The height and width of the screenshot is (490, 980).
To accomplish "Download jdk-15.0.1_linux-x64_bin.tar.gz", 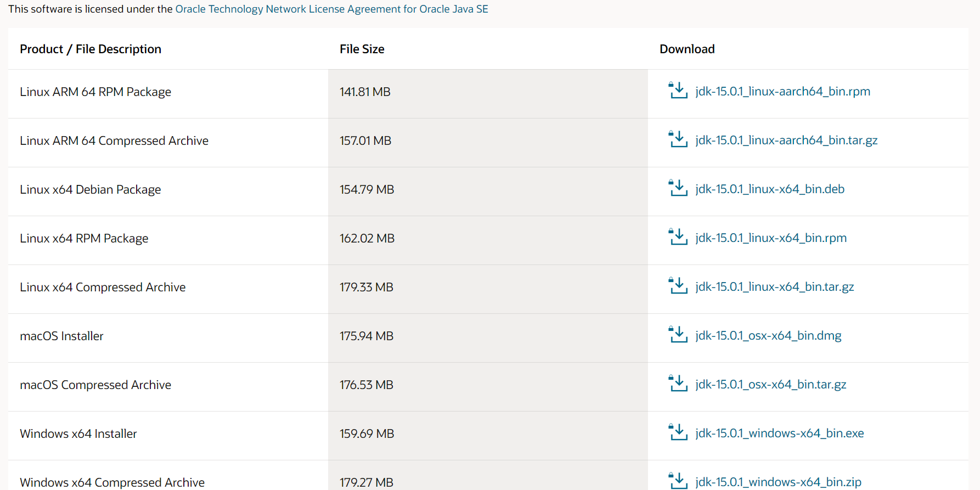I will (x=775, y=287).
